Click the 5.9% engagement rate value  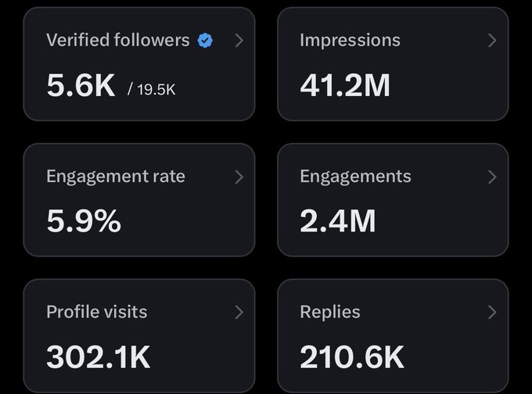pyautogui.click(x=84, y=222)
